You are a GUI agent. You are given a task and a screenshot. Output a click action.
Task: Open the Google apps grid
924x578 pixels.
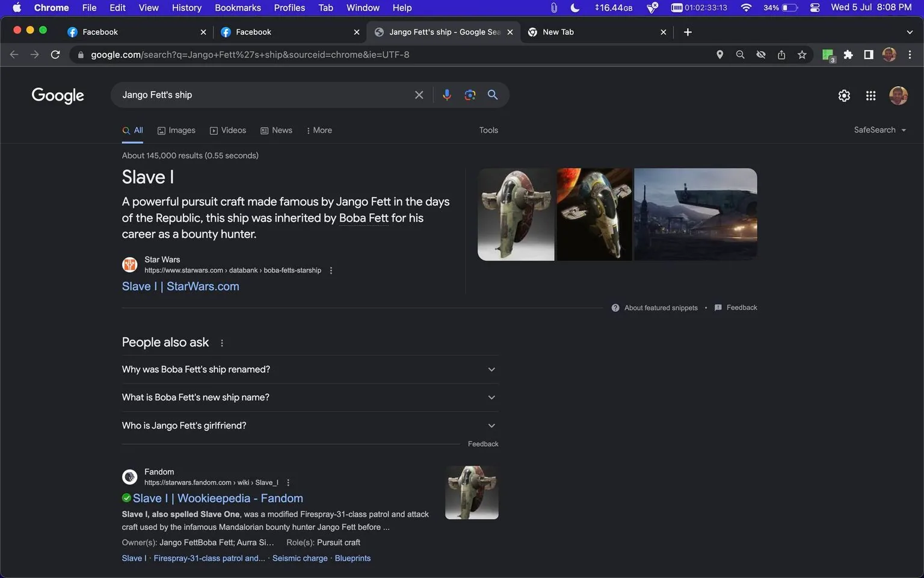pos(870,95)
